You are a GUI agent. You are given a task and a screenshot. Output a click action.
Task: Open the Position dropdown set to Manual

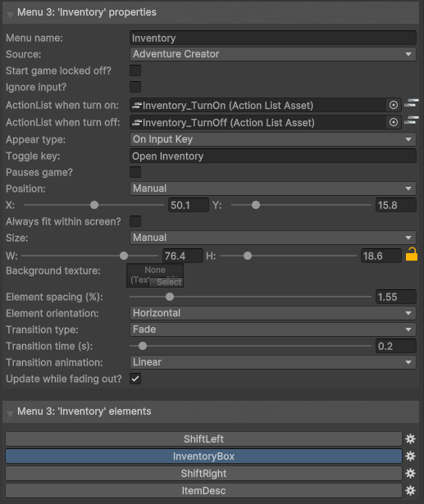point(273,188)
